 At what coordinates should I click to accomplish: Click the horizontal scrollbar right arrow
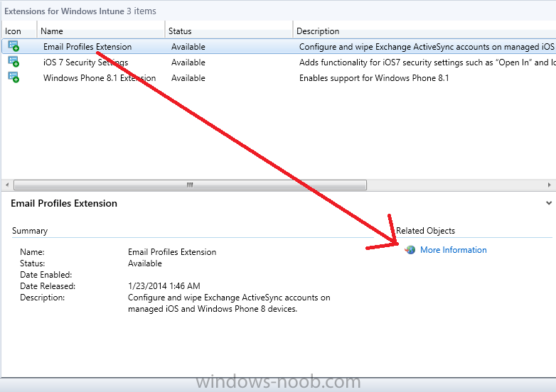pyautogui.click(x=550, y=185)
